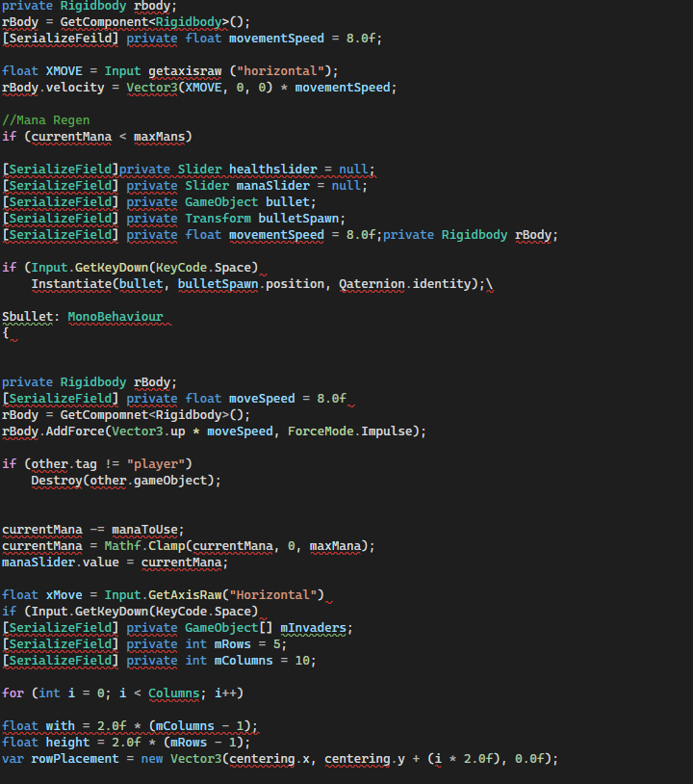Click identity after Qaternion
The height and width of the screenshot is (784, 693).
(x=441, y=284)
